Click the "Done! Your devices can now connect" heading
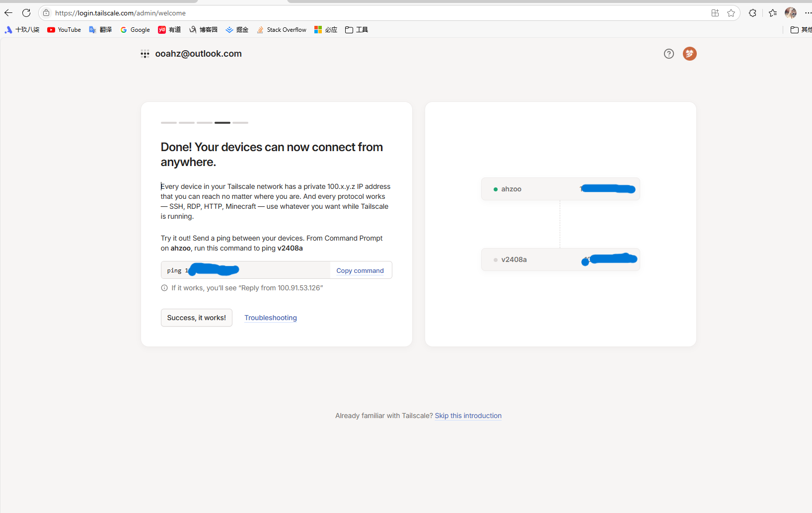This screenshot has height=513, width=812. [x=272, y=155]
